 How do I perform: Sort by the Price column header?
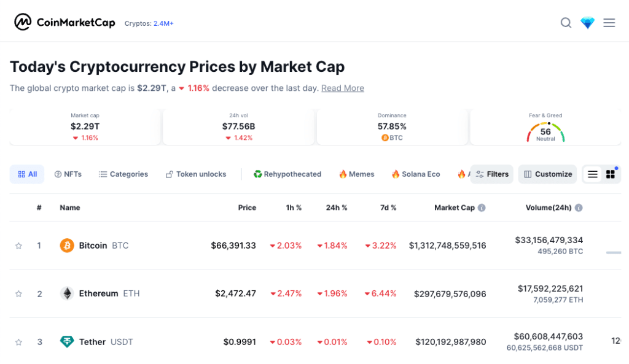(x=247, y=207)
